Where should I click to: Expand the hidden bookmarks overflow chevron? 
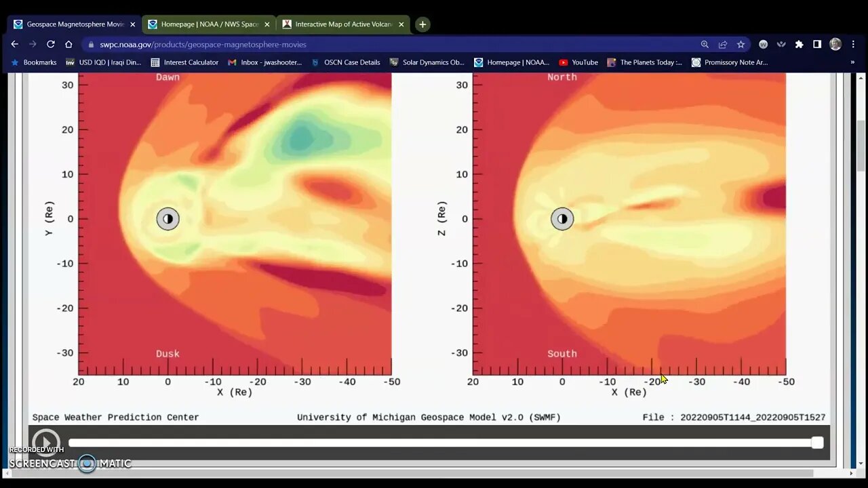[x=852, y=62]
